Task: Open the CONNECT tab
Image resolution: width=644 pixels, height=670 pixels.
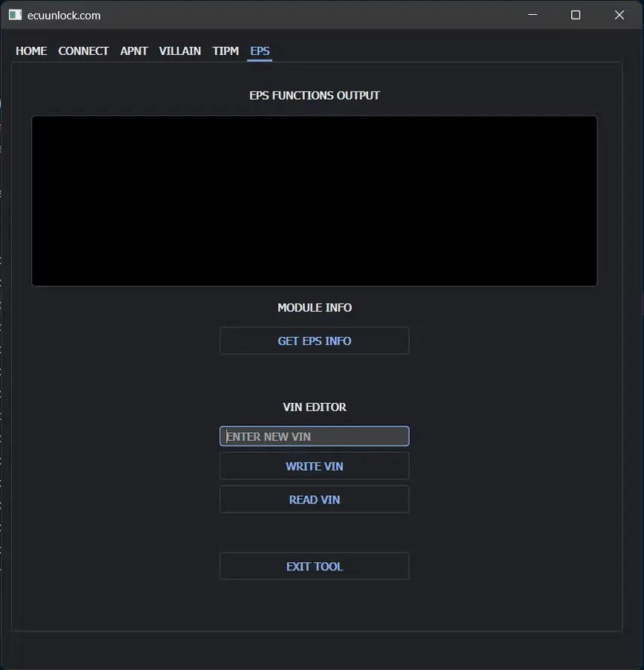Action: pyautogui.click(x=83, y=51)
